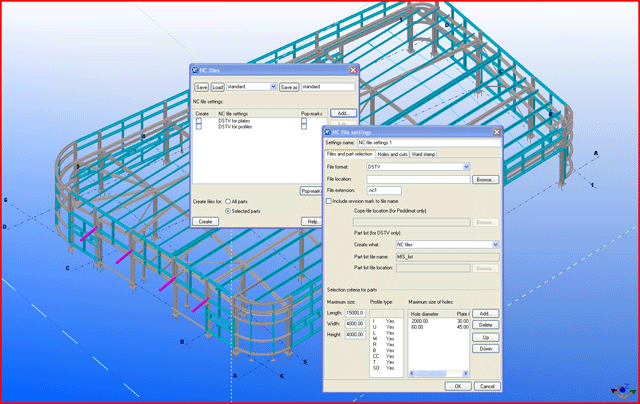Click the Pop-marks button below the list

coord(311,191)
